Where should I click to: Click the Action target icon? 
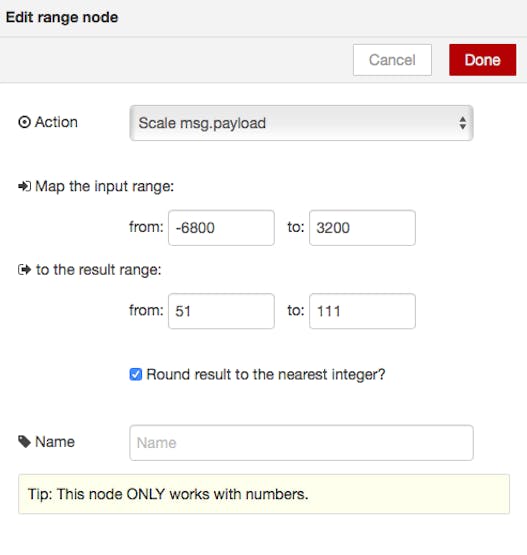coord(24,122)
